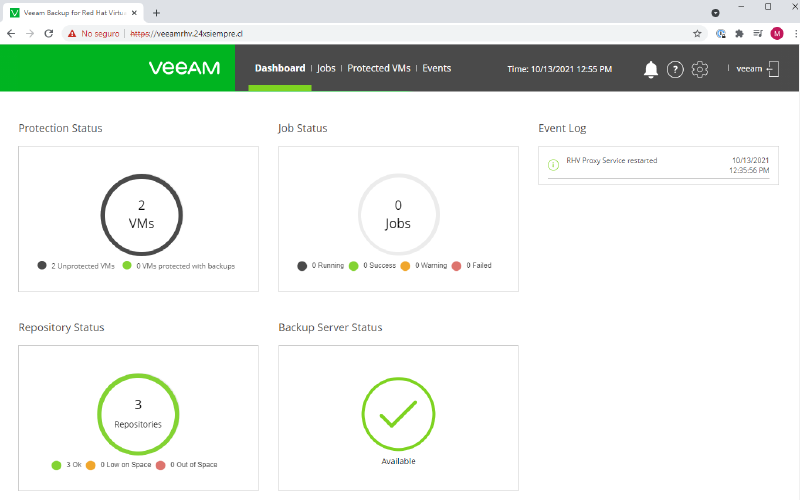The height and width of the screenshot is (500, 800).
Task: Open the Protected VMs tab
Action: pyautogui.click(x=379, y=68)
